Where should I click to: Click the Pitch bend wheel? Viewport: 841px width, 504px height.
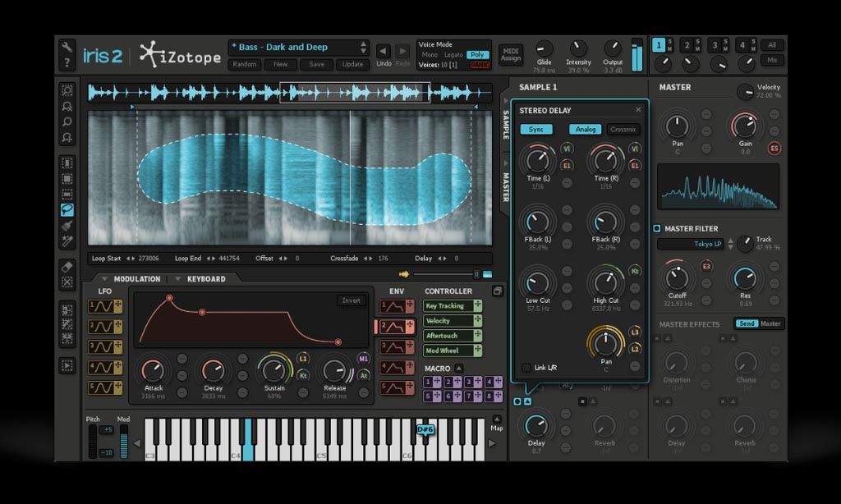click(x=93, y=442)
